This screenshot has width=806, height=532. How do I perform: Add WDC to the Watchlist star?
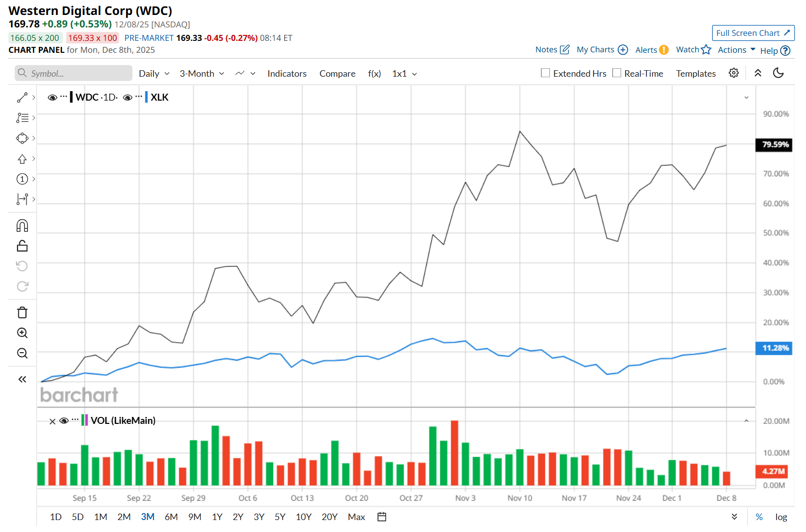click(706, 49)
